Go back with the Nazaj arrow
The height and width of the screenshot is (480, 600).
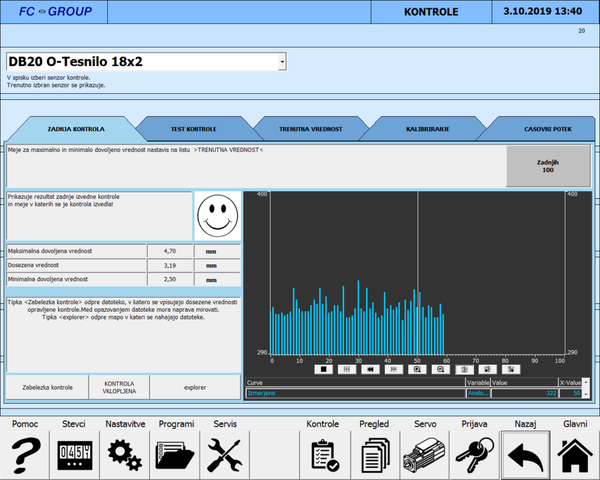524,454
